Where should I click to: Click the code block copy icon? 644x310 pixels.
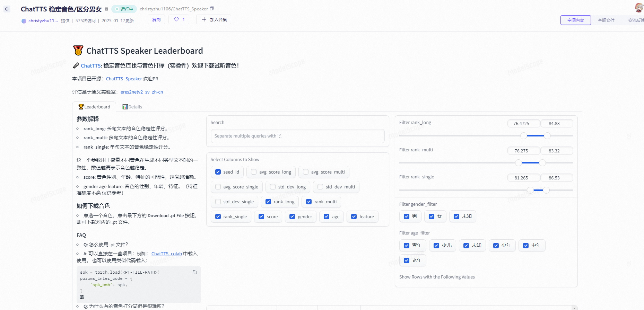tap(195, 272)
